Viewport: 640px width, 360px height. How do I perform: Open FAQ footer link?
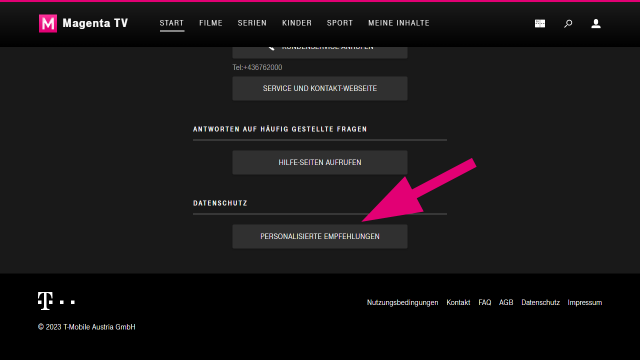[x=484, y=302]
